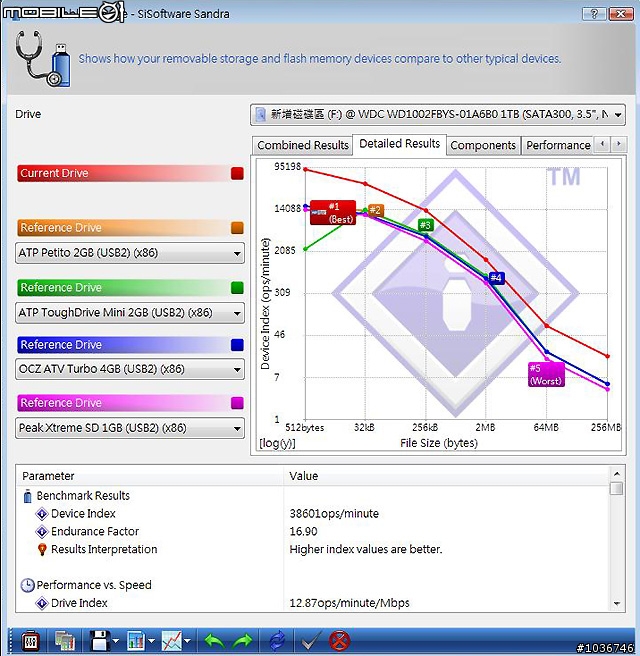This screenshot has width=640, height=656.
Task: Click the Device Index diamond icon
Action: tap(42, 513)
